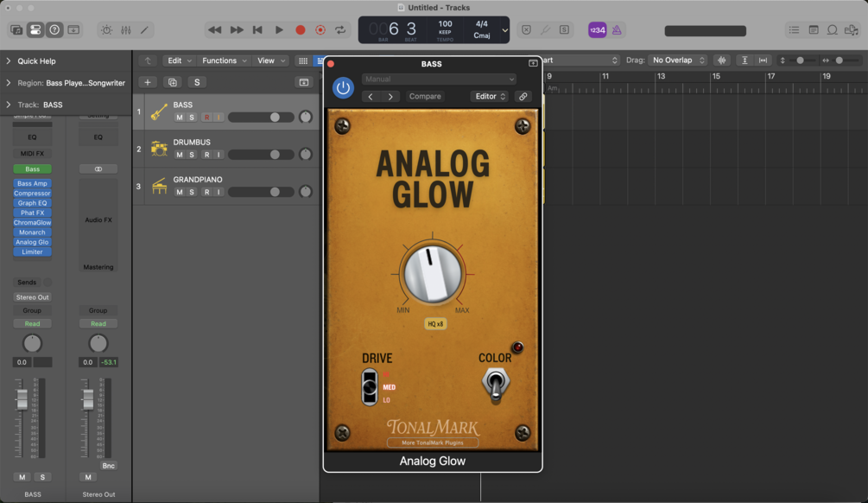
Task: Open the Manual preset dropdown in plugin window
Action: pyautogui.click(x=439, y=80)
